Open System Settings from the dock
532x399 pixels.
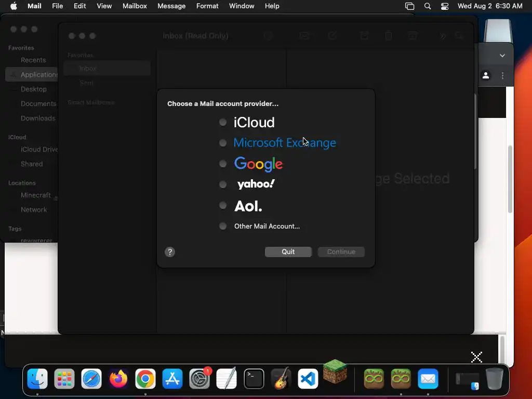(x=199, y=379)
